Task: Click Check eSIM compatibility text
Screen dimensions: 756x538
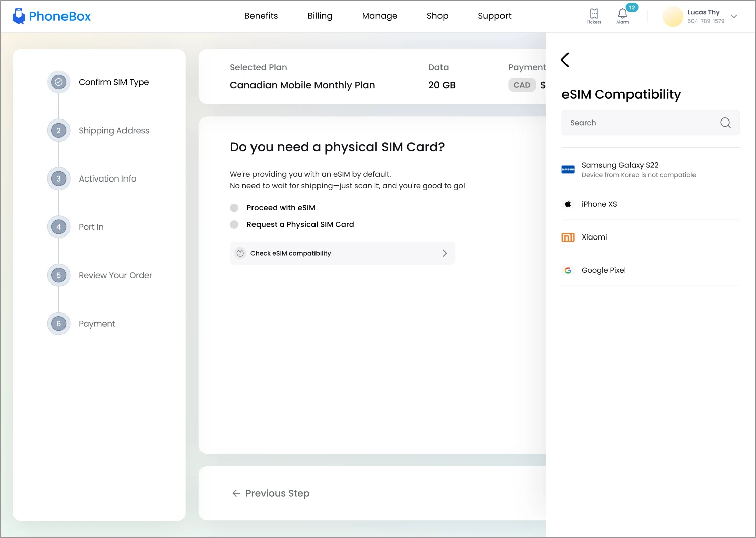Action: [291, 253]
